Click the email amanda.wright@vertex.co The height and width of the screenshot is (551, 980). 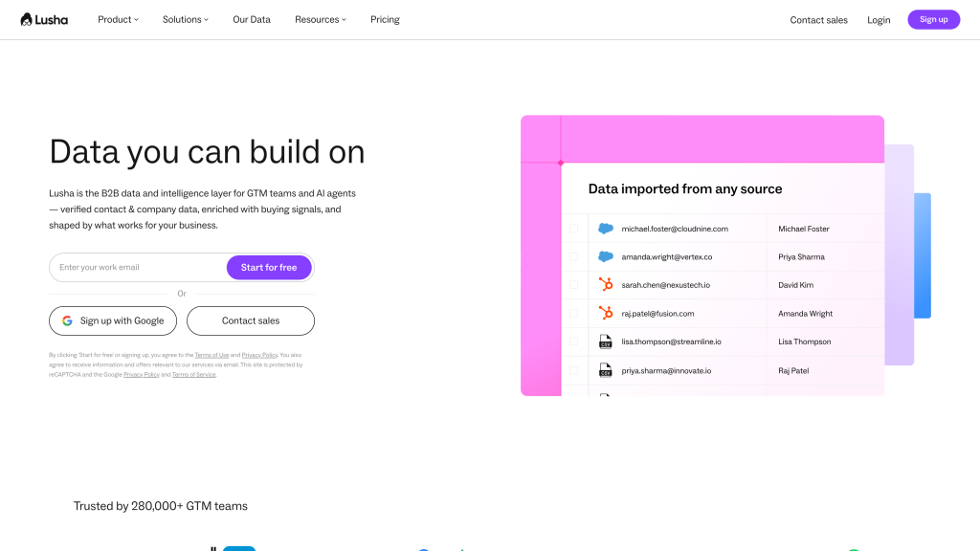point(667,256)
